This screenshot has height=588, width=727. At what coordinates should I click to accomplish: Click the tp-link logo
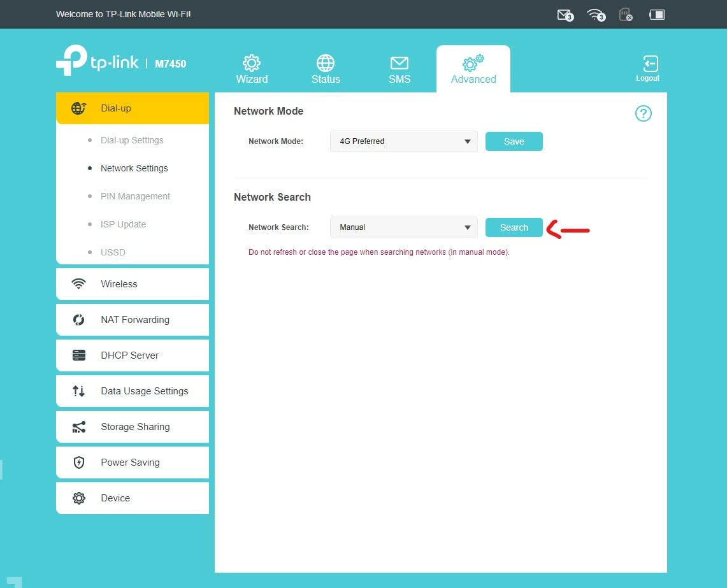coord(97,62)
